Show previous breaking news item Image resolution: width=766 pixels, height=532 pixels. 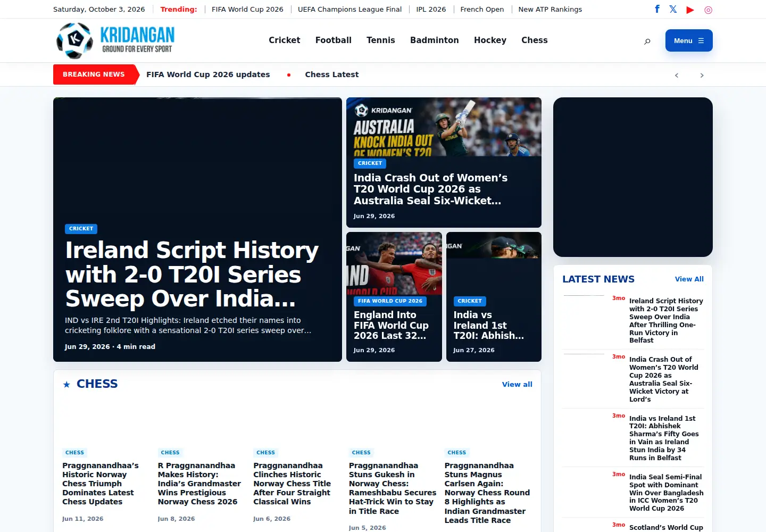pos(677,75)
